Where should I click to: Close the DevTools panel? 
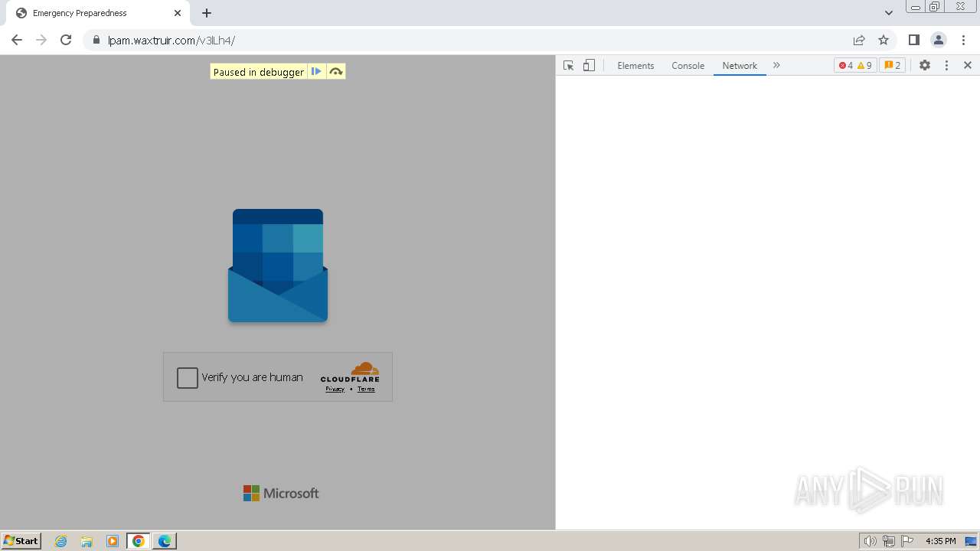(x=968, y=66)
